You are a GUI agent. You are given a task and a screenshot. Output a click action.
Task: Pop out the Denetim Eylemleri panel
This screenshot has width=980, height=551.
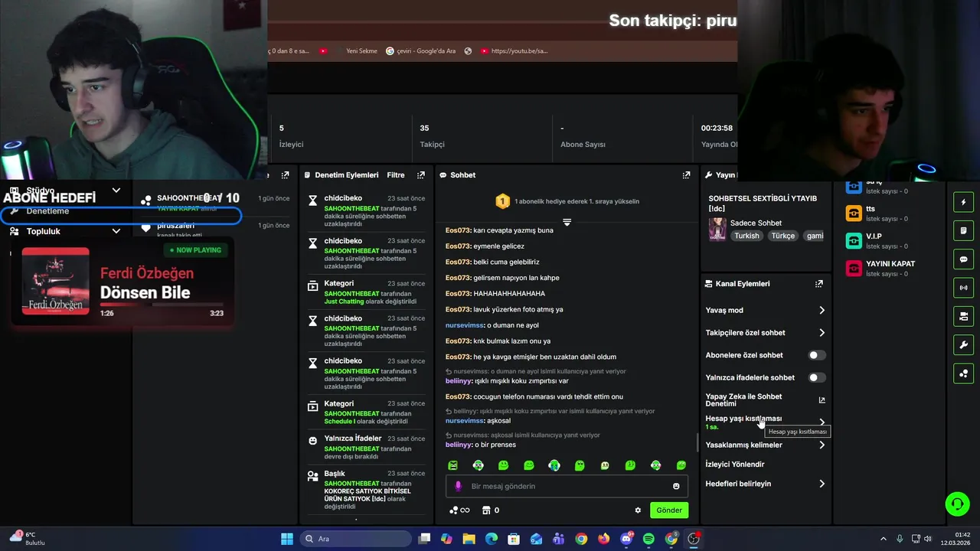(x=420, y=175)
